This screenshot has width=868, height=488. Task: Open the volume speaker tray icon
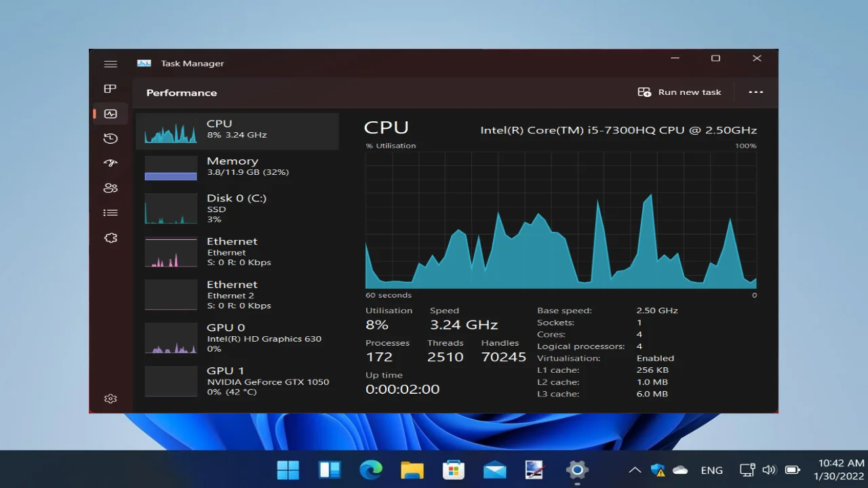[x=769, y=470]
